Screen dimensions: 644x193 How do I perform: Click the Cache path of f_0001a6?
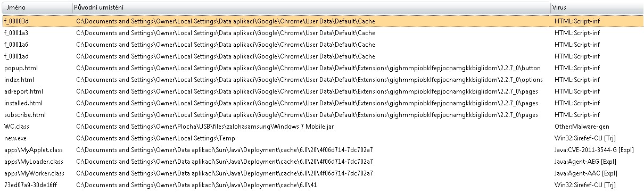[226, 45]
